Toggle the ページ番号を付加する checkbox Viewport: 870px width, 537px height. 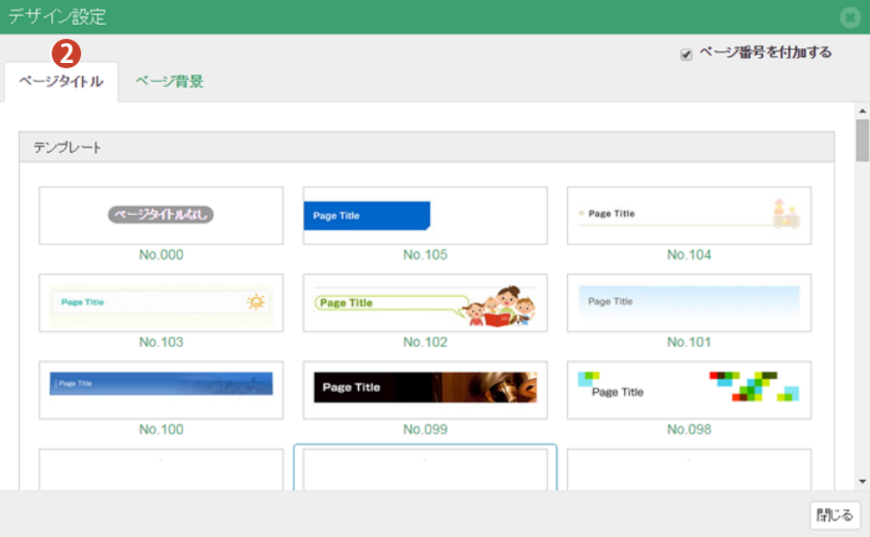(686, 55)
